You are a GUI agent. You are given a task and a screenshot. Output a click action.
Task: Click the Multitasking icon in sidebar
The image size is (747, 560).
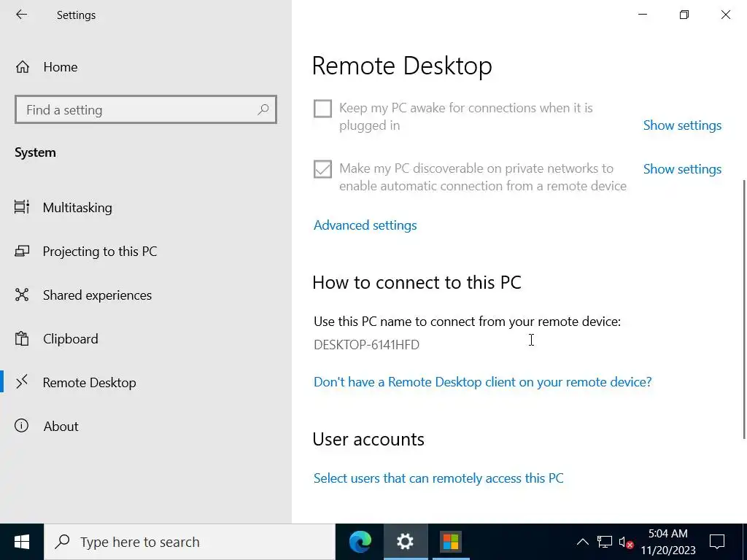click(x=22, y=207)
